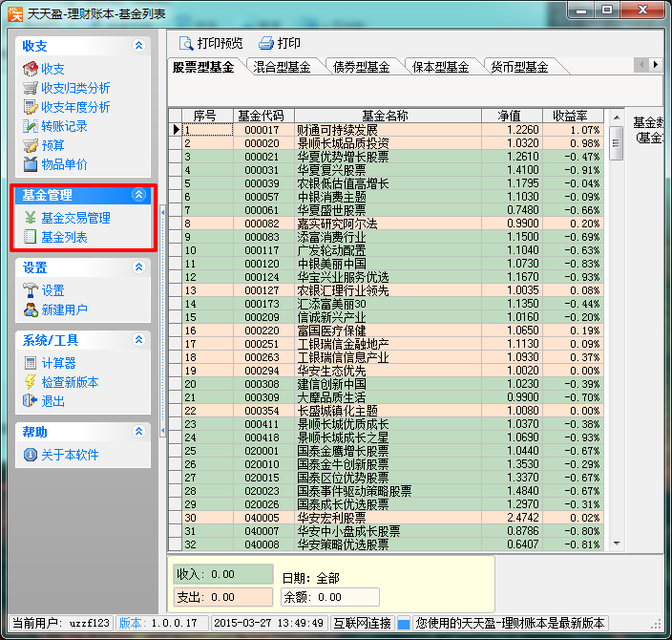Select the row 财通可持续发展

387,130
